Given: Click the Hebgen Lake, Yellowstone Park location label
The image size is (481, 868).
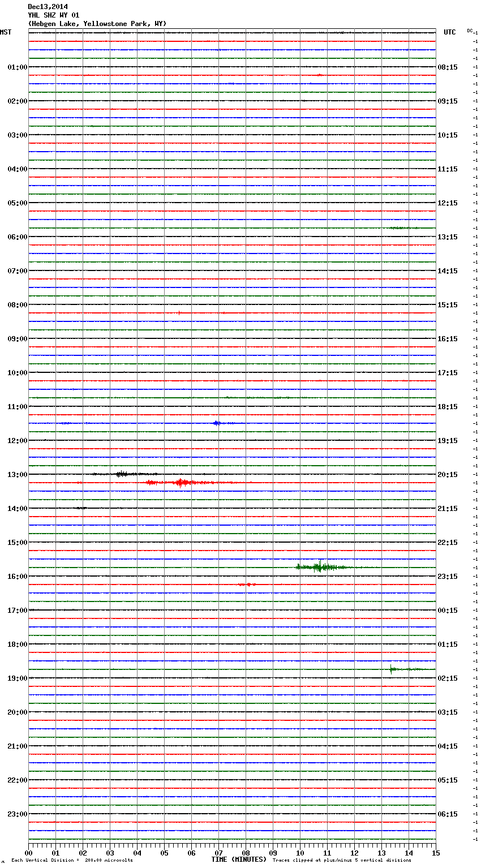Looking at the screenshot, I should point(97,24).
